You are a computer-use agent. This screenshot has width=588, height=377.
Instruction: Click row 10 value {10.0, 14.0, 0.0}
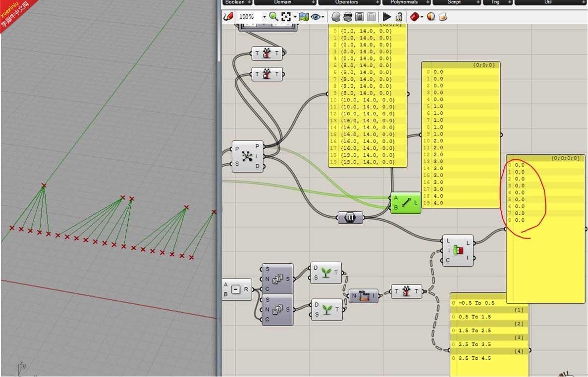[x=368, y=100]
